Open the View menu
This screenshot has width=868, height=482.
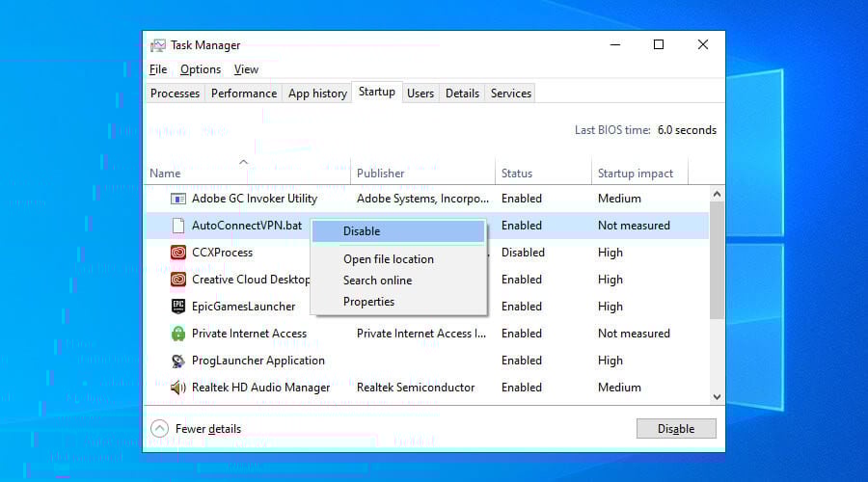[246, 69]
